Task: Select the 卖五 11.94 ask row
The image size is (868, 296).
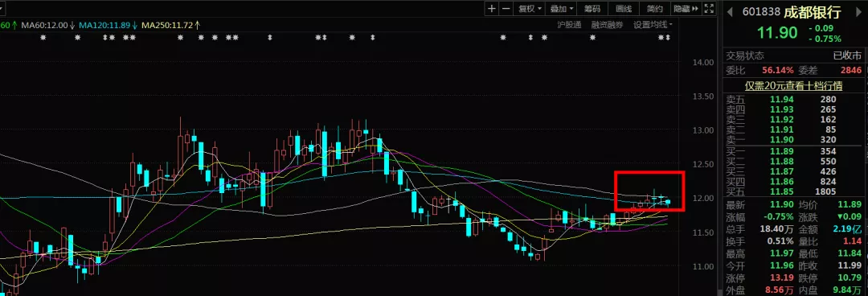Action: coord(793,100)
